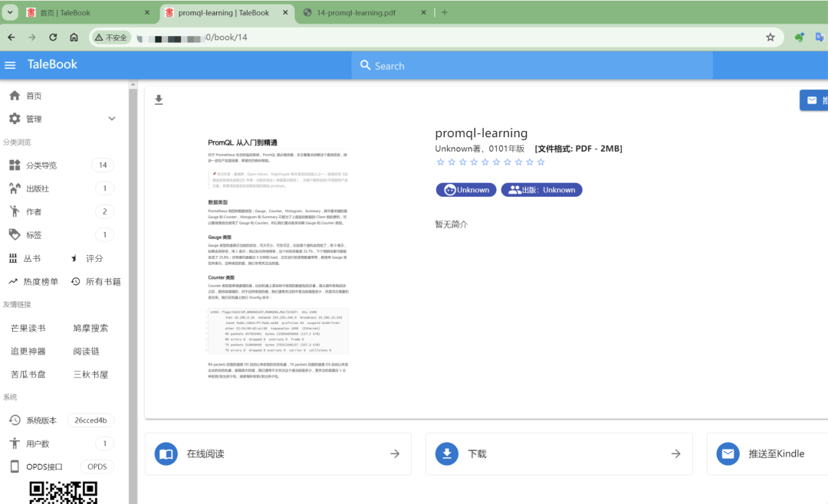Image resolution: width=828 pixels, height=504 pixels.
Task: Visit the 阅读链 friend link
Action: pos(86,352)
